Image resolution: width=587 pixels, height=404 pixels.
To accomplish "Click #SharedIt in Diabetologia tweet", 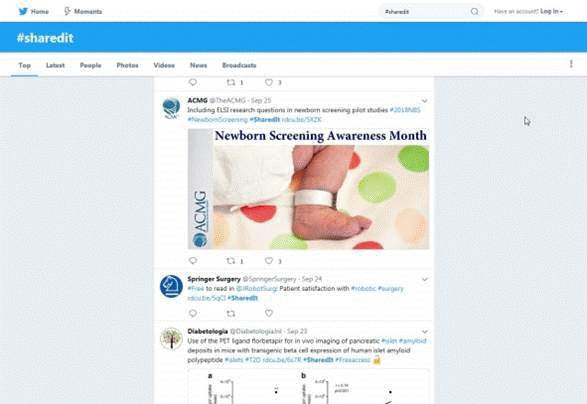I will [x=318, y=360].
